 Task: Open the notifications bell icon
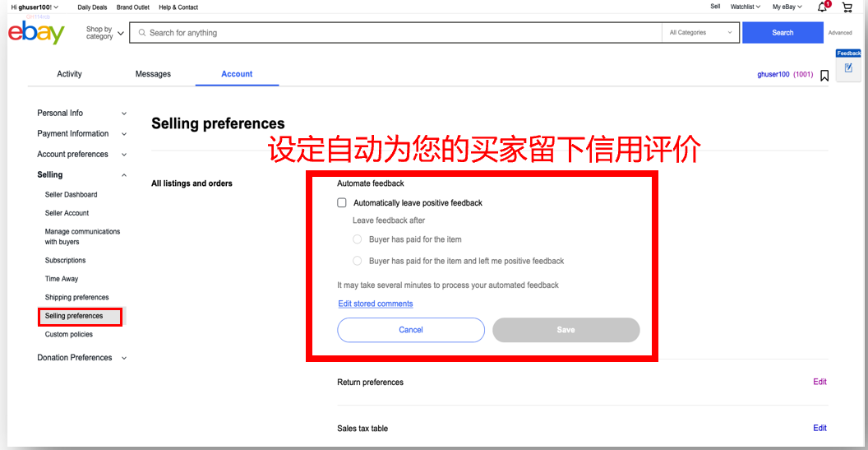click(x=823, y=7)
